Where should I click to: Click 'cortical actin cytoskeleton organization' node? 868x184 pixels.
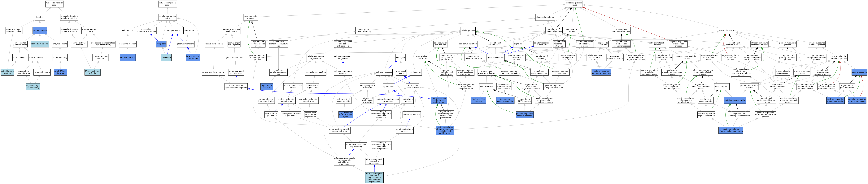pos(311,115)
